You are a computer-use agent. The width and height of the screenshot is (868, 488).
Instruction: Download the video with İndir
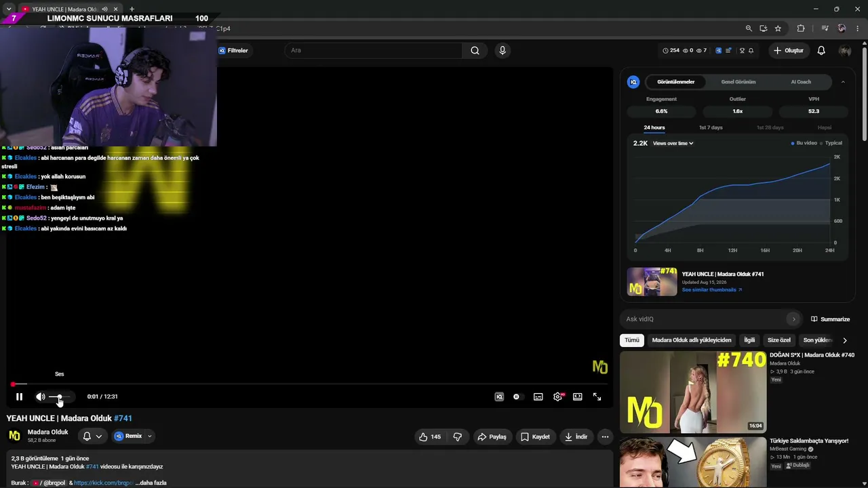576,436
